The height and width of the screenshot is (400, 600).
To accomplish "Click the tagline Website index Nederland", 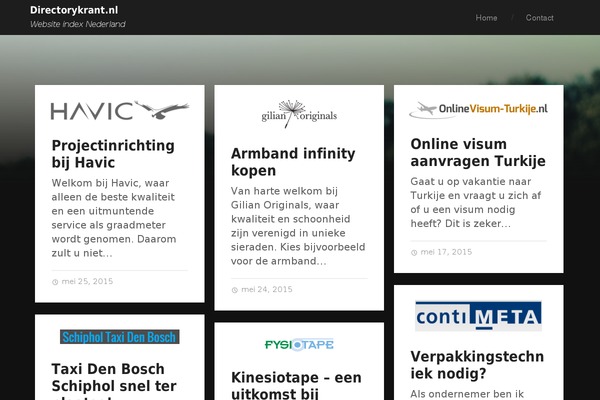I will [78, 24].
